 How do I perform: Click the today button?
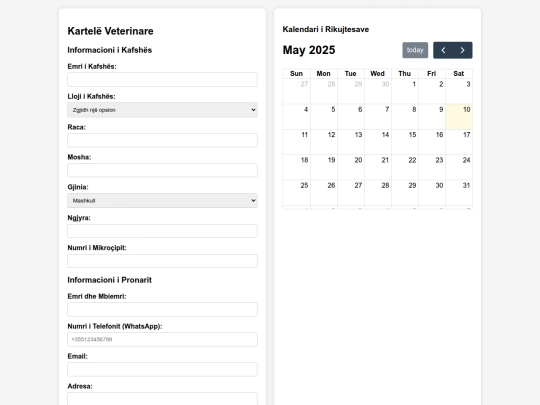(415, 50)
